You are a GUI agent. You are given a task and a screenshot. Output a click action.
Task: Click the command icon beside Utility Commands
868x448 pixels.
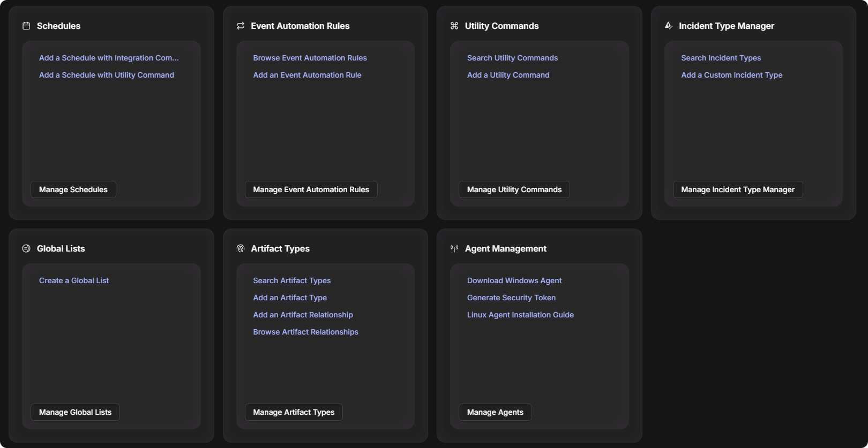(454, 26)
